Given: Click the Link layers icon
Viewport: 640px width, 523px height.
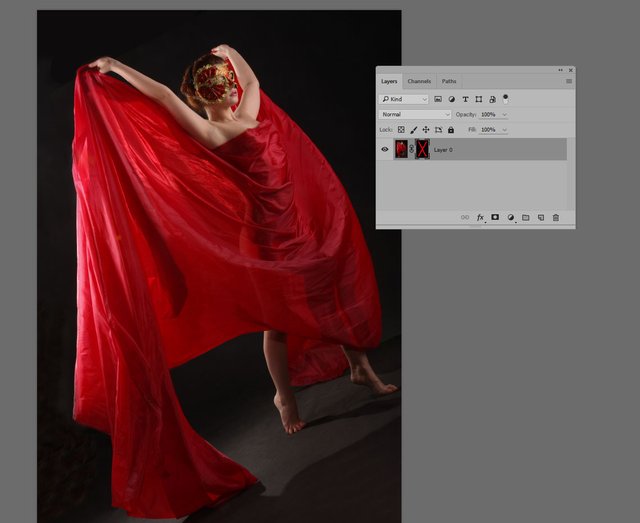Looking at the screenshot, I should [x=464, y=218].
